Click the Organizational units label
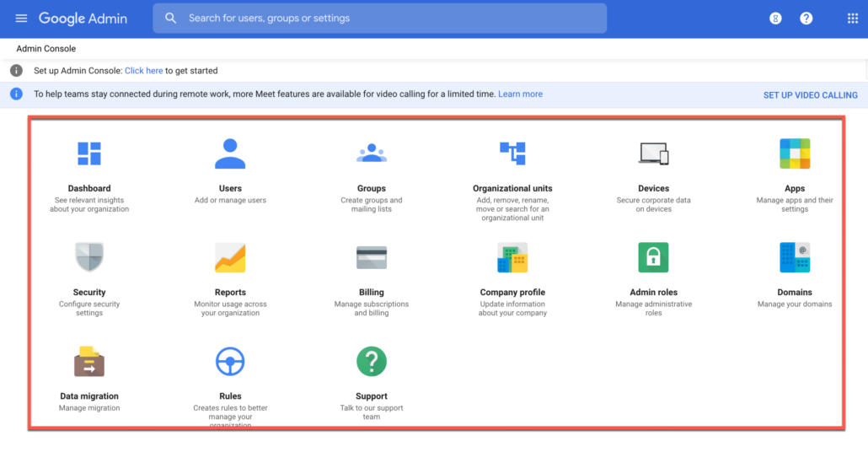 512,188
